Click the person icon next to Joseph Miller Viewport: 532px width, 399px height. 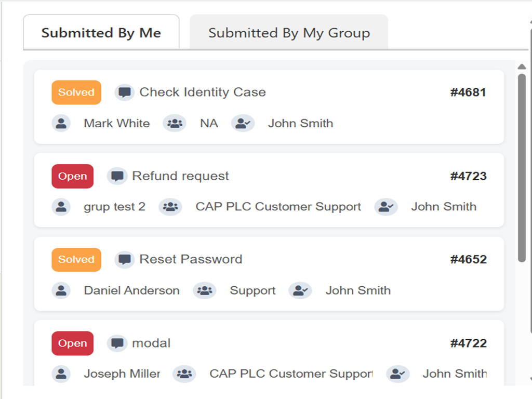click(61, 374)
